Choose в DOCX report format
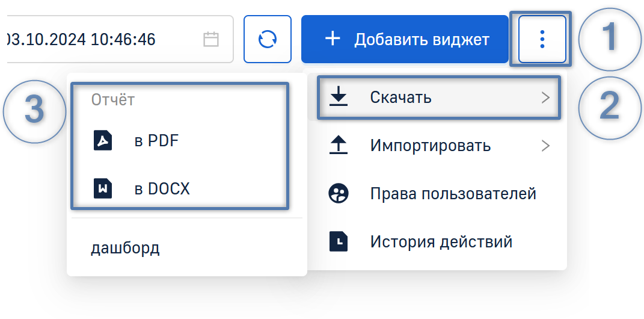The width and height of the screenshot is (644, 319). click(x=162, y=188)
